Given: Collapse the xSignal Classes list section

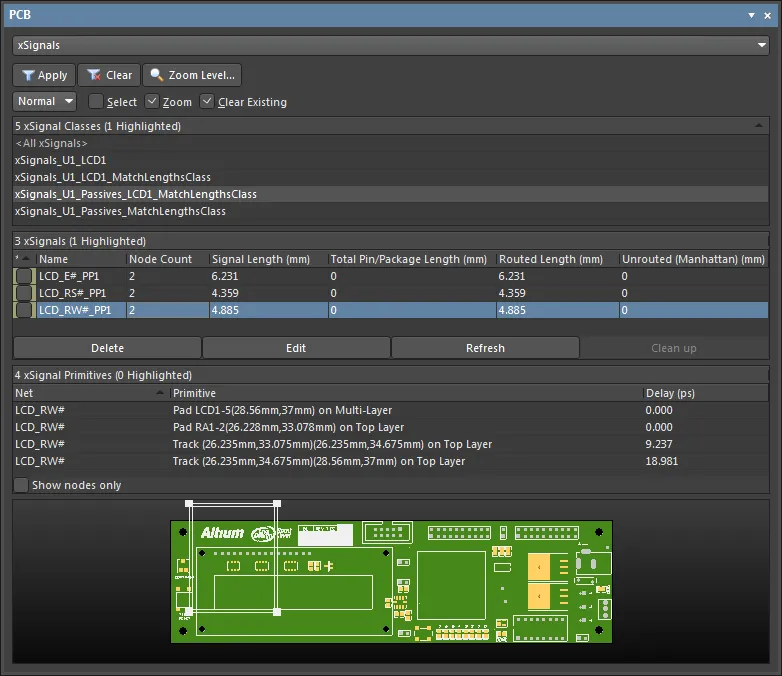Looking at the screenshot, I should (760, 126).
